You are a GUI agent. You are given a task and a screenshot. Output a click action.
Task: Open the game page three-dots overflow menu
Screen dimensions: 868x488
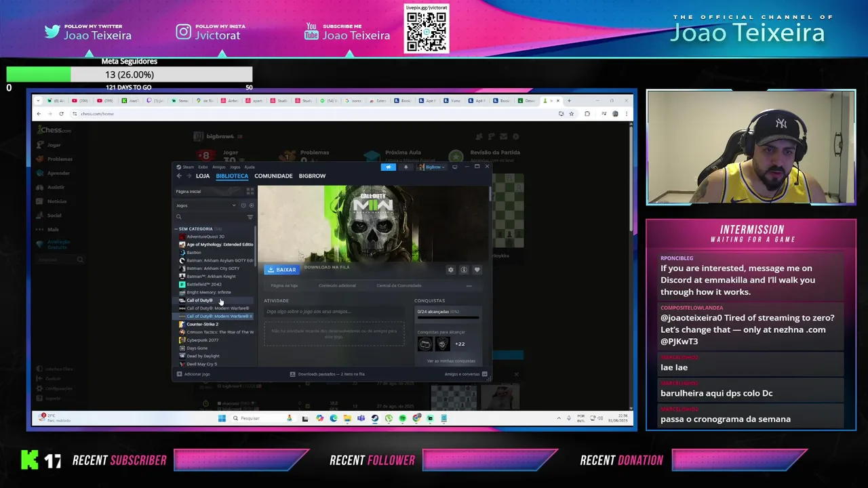(469, 285)
